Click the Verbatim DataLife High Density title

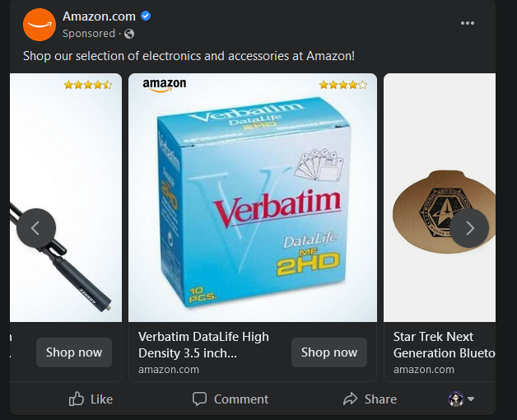pyautogui.click(x=203, y=344)
